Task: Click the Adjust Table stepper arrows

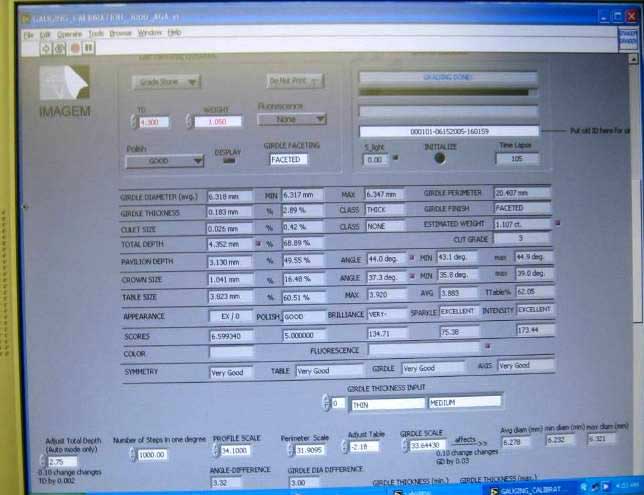Action: pyautogui.click(x=344, y=447)
